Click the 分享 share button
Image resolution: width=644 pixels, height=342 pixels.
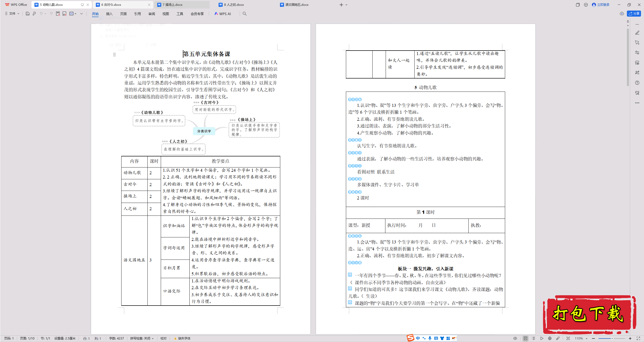coord(634,14)
